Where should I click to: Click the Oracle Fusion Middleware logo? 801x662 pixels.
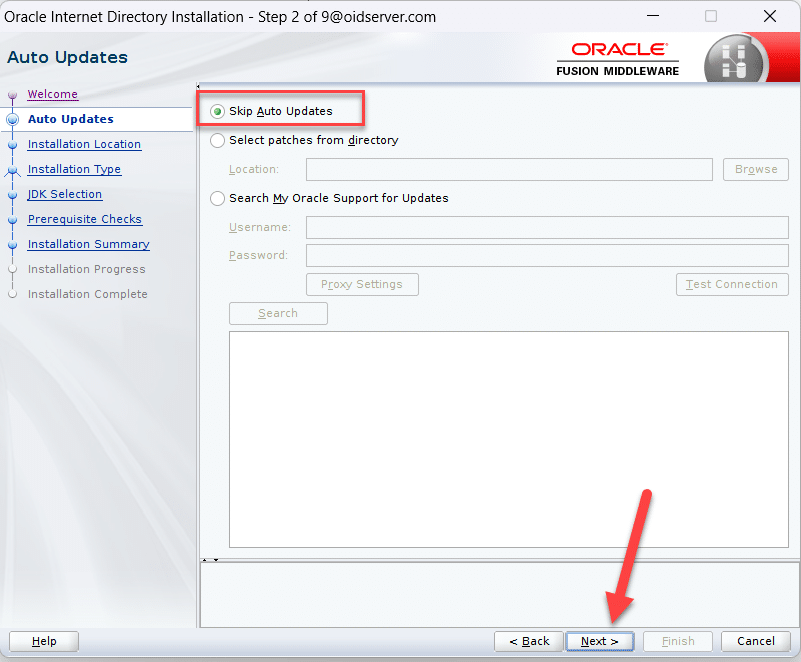point(618,59)
